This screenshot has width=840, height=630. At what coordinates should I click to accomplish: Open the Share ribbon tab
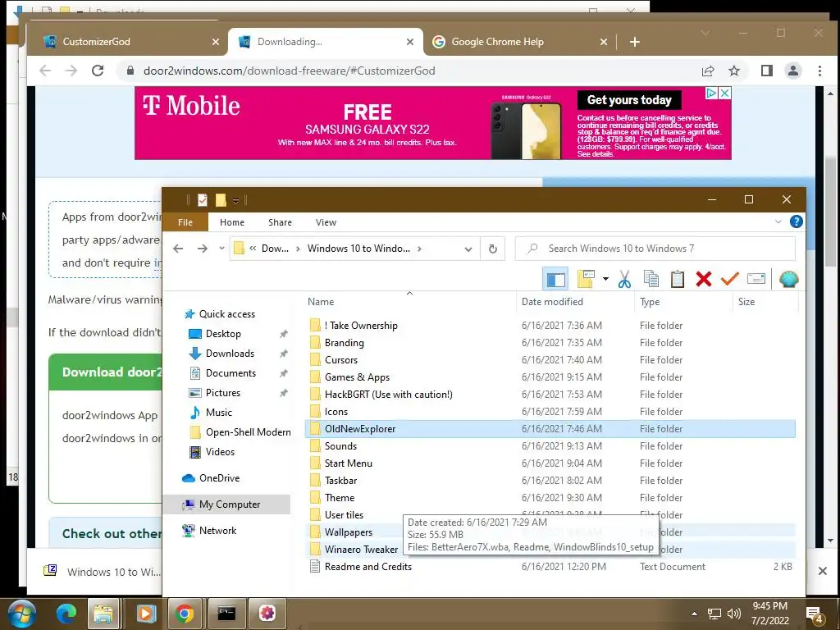[281, 222]
